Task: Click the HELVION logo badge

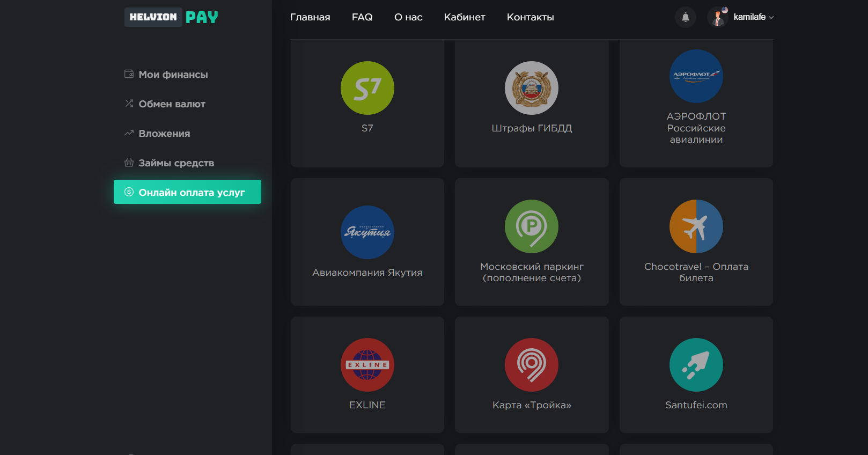Action: [x=153, y=17]
